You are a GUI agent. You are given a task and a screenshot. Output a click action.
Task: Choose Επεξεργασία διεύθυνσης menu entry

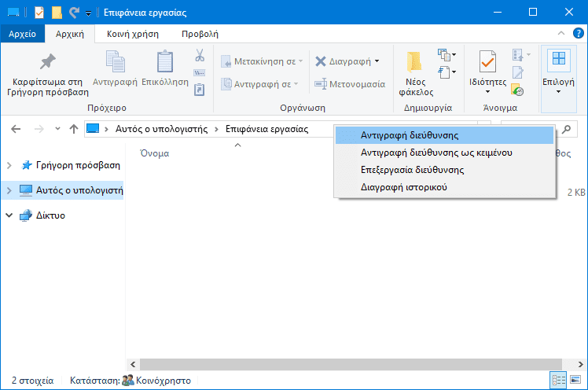(x=444, y=170)
